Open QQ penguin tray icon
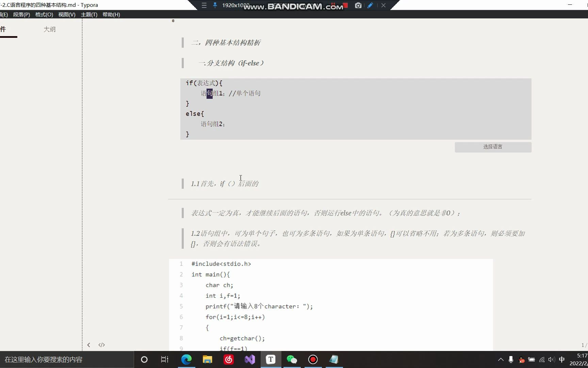Image resolution: width=588 pixels, height=368 pixels. click(521, 359)
